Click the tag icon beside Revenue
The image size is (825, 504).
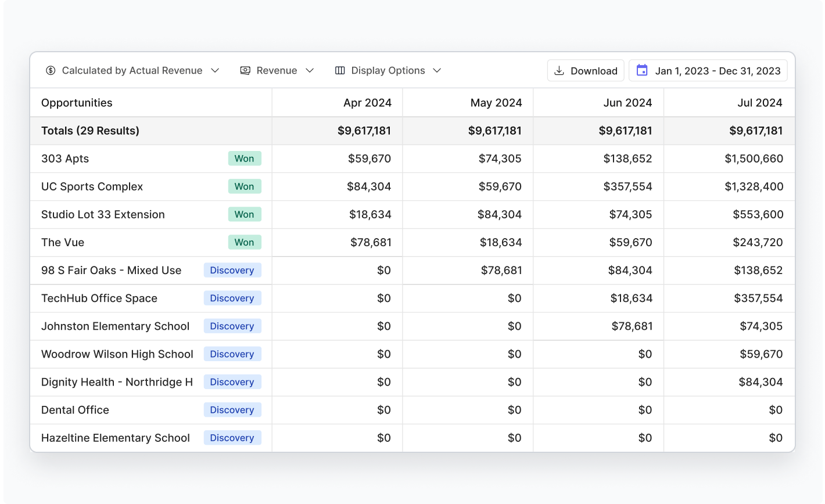245,70
